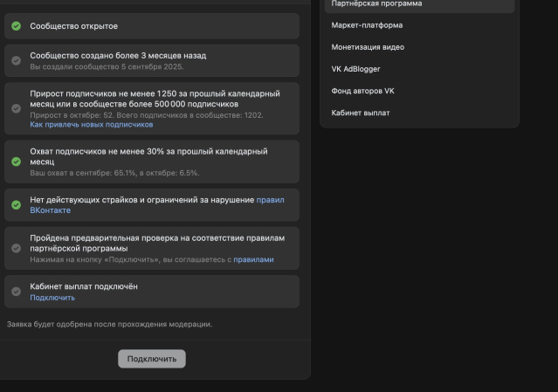The height and width of the screenshot is (392, 558).
Task: Click the gray status icon beside community creation date
Action: tap(16, 60)
